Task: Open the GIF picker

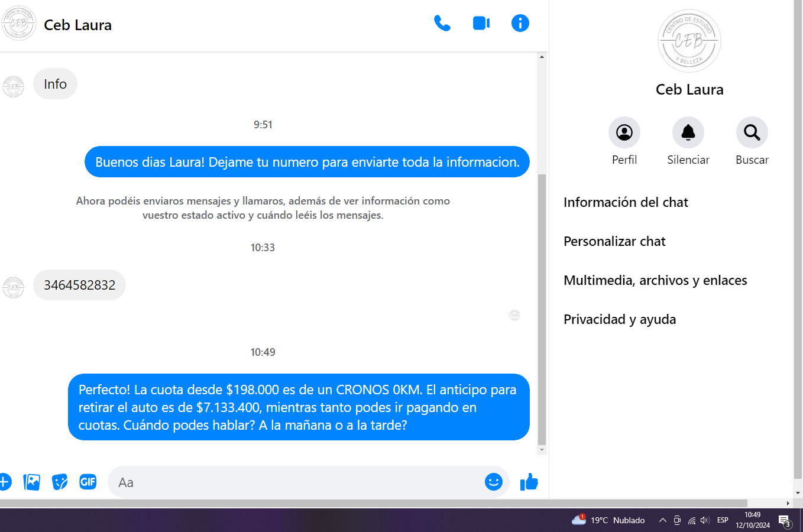Action: point(88,482)
